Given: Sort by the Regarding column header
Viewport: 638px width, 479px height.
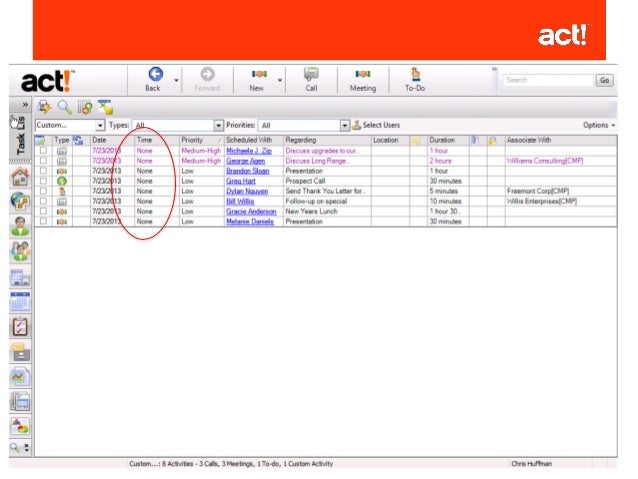Looking at the screenshot, I should [x=328, y=140].
